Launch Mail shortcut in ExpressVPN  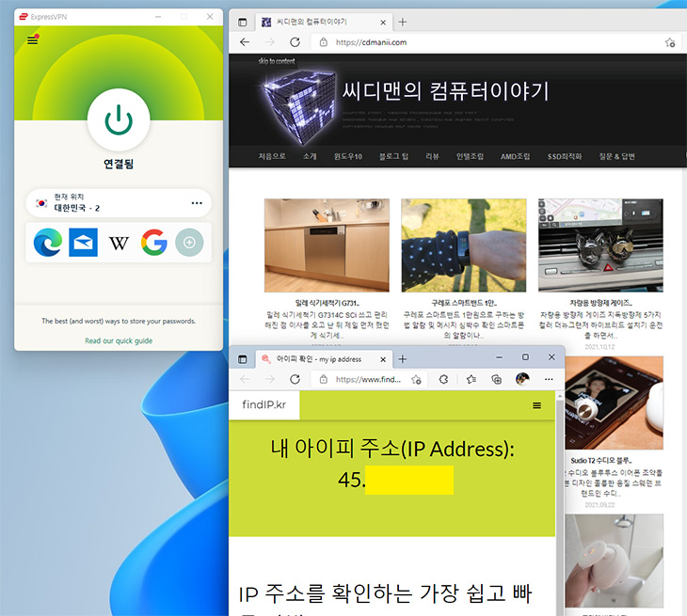(x=83, y=242)
